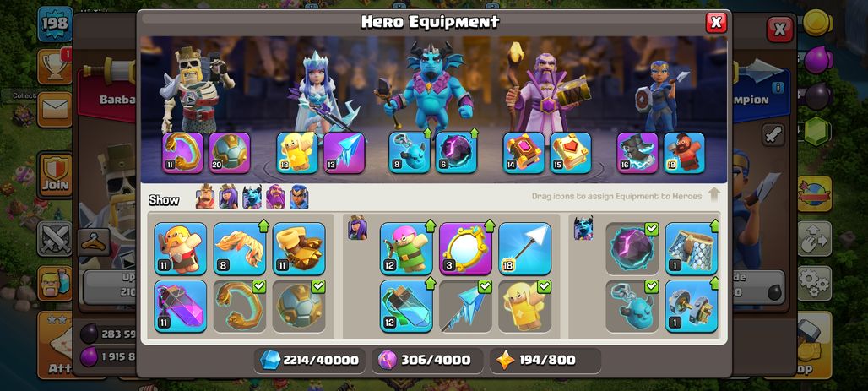This screenshot has width=868, height=391.
Task: Open Minion Prince's Henchmen Puppet slot
Action: tap(409, 152)
